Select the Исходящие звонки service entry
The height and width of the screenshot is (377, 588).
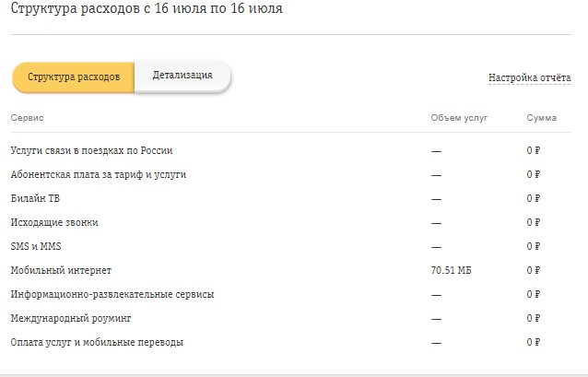coord(291,222)
